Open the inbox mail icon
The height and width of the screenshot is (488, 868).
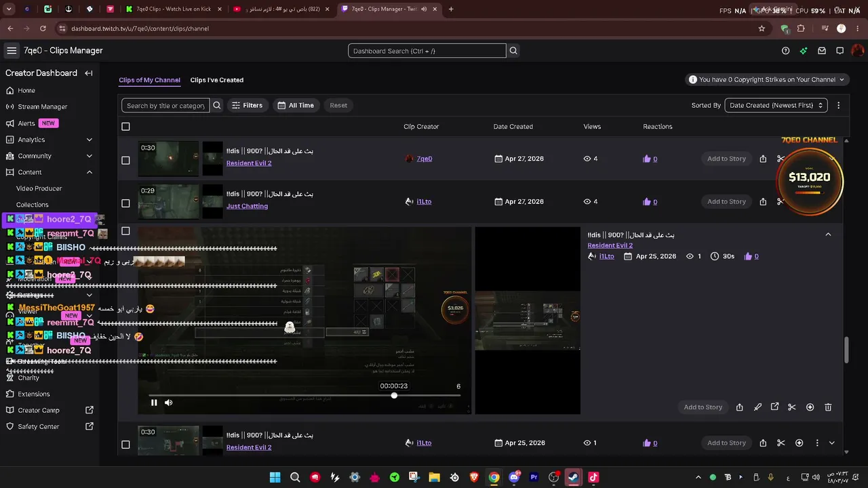(822, 51)
